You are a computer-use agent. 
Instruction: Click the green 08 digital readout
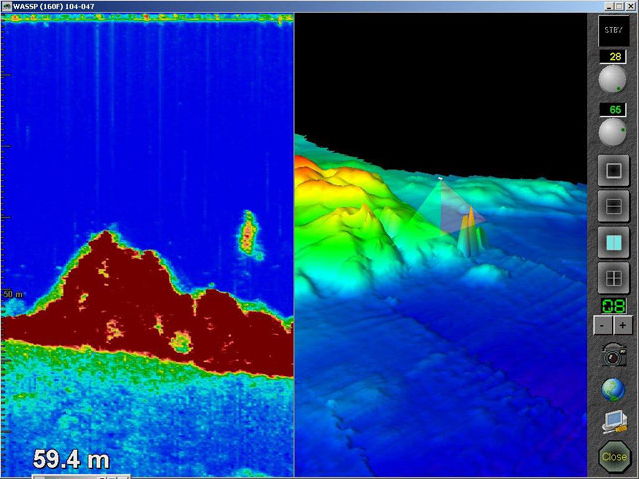(x=612, y=306)
